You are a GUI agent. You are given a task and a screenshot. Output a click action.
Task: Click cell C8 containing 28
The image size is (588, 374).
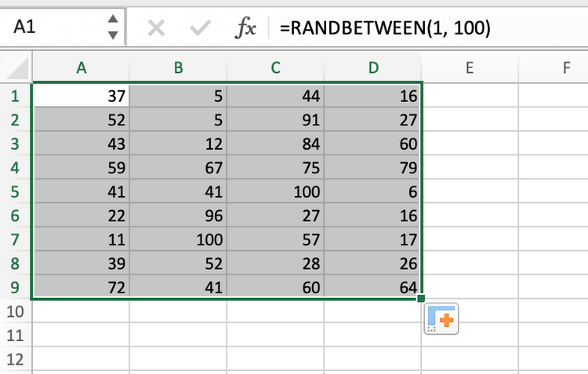click(275, 263)
